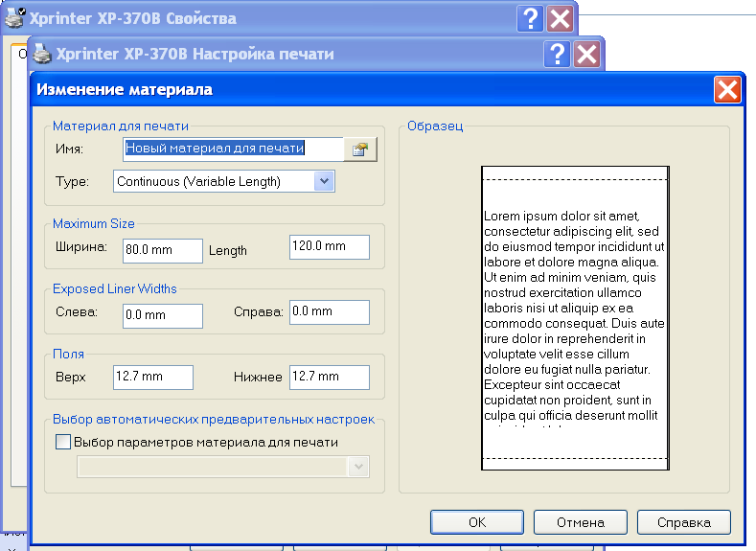This screenshot has width=756, height=551.
Task: Click the Имя material name field
Action: tap(233, 149)
